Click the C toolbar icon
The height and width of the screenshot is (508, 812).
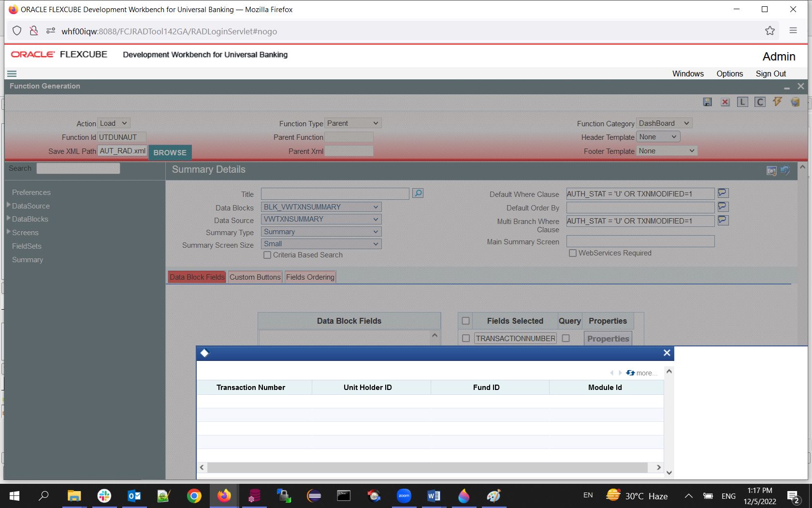(x=760, y=102)
